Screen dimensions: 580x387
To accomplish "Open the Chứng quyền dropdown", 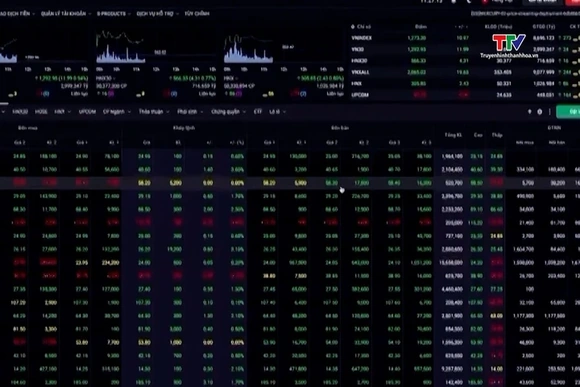I will pos(228,112).
